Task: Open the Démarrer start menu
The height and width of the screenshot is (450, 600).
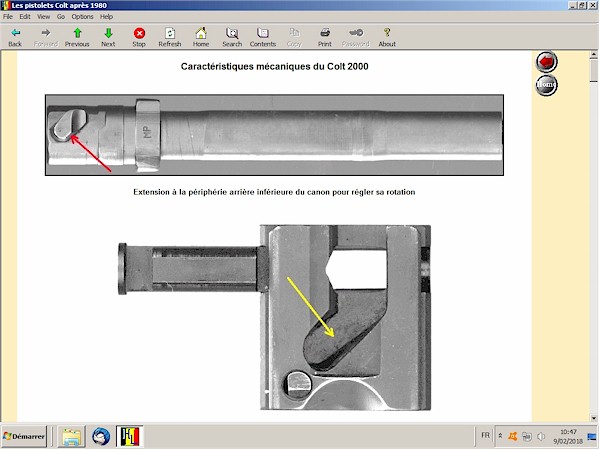Action: (25, 437)
